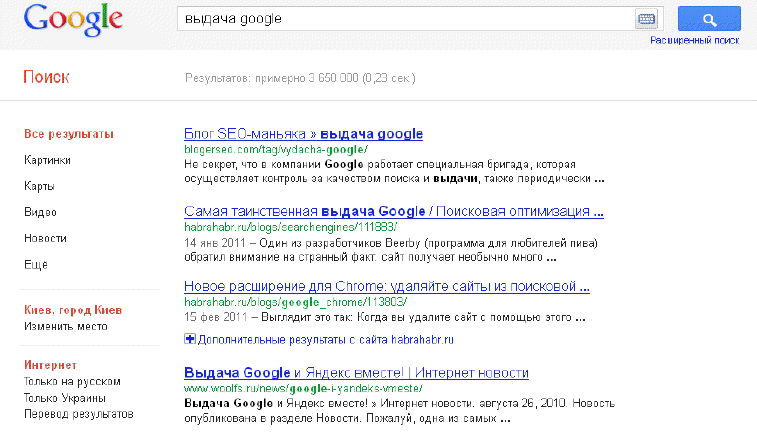This screenshot has height=433, width=757.
Task: Click www.woolfs.ru/news/google-i-yandeks-vmeste/ URL text
Action: pyautogui.click(x=303, y=388)
